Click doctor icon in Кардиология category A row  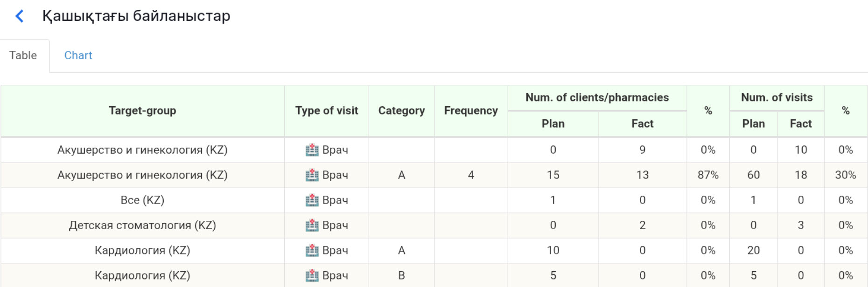[312, 251]
